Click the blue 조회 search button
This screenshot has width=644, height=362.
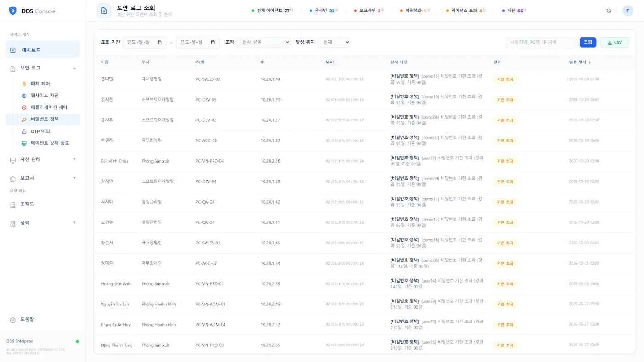point(588,42)
